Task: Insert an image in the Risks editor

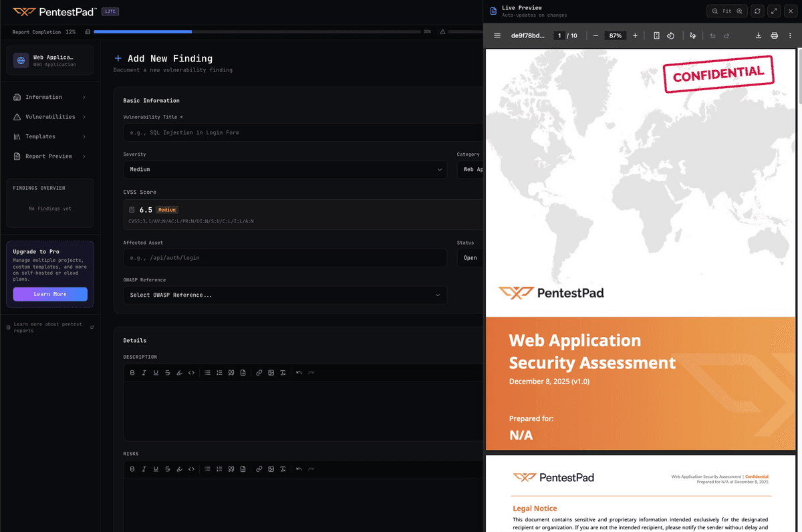Action: tap(271, 469)
